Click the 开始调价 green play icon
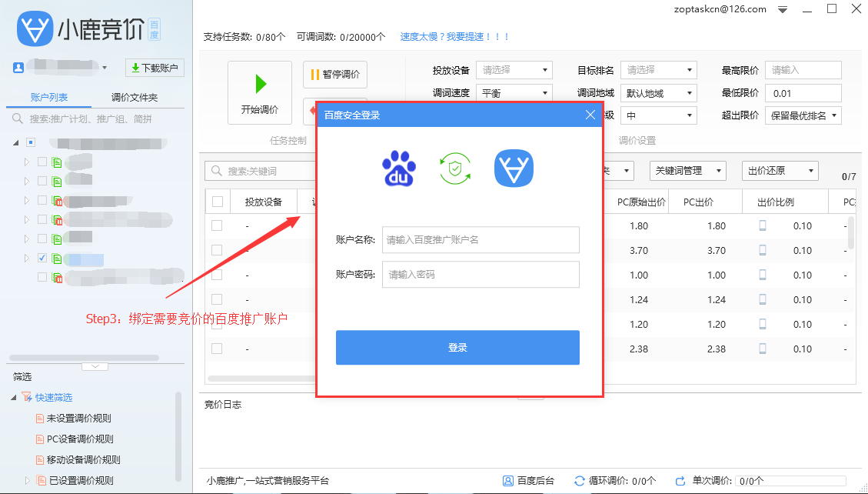The image size is (868, 494). point(261,85)
